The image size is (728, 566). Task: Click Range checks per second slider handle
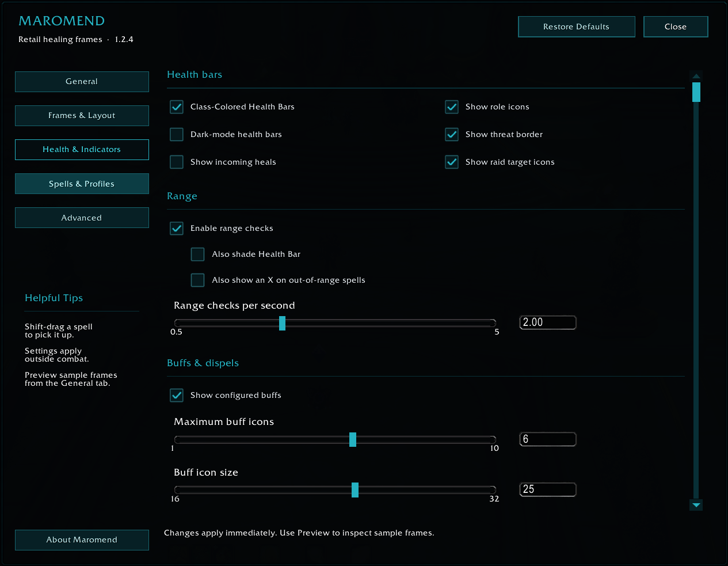click(282, 324)
